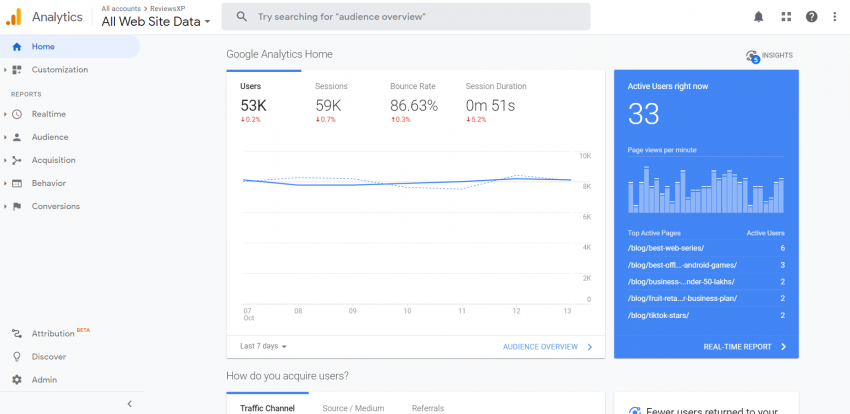Open the vertical three-dot menu
850x414 pixels.
pos(835,17)
